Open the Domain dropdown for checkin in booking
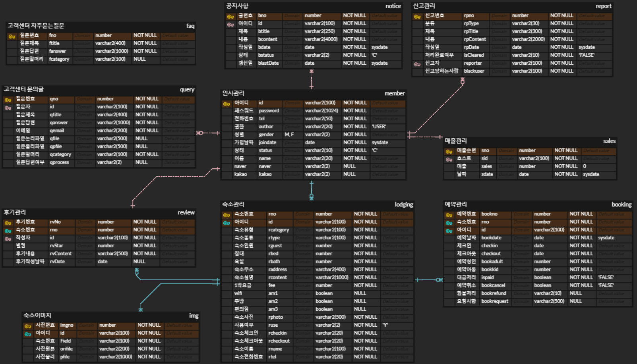 [x=522, y=246]
